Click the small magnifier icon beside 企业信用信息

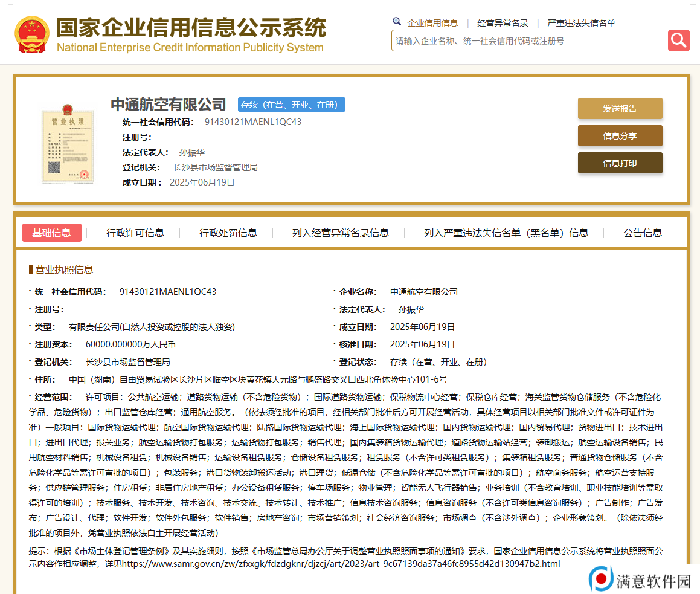[397, 22]
